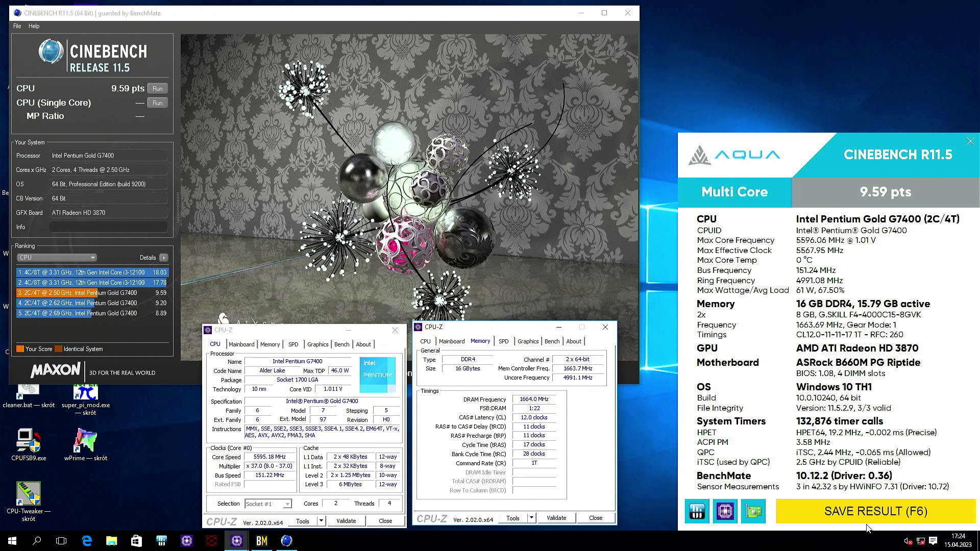Open wPrime shortcut desktop icon

tap(85, 444)
